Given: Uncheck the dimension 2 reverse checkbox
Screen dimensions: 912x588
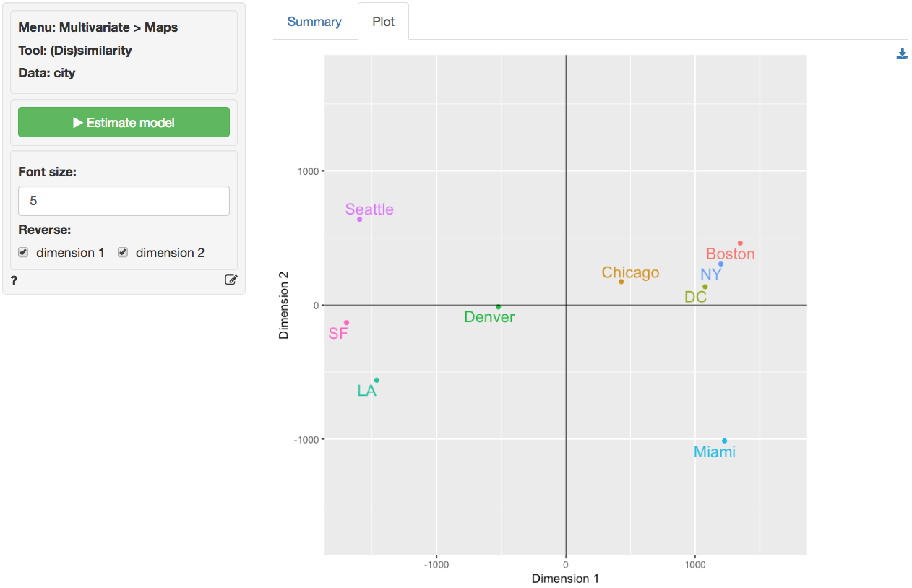Looking at the screenshot, I should tap(123, 253).
